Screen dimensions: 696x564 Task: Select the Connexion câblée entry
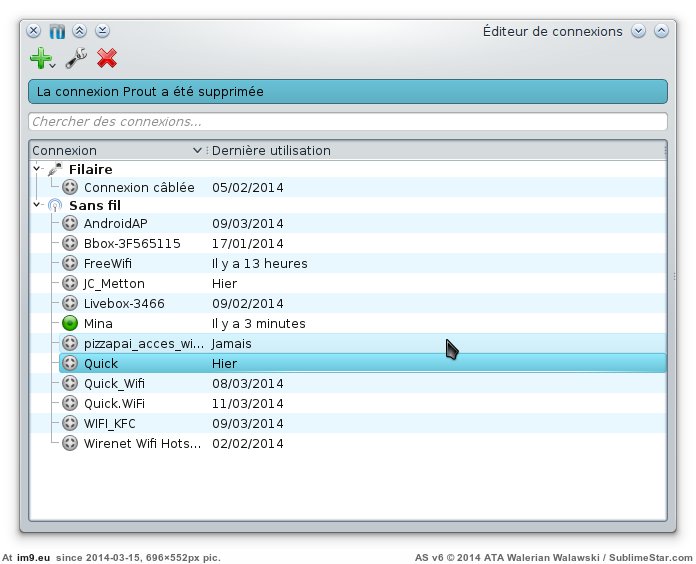click(139, 187)
